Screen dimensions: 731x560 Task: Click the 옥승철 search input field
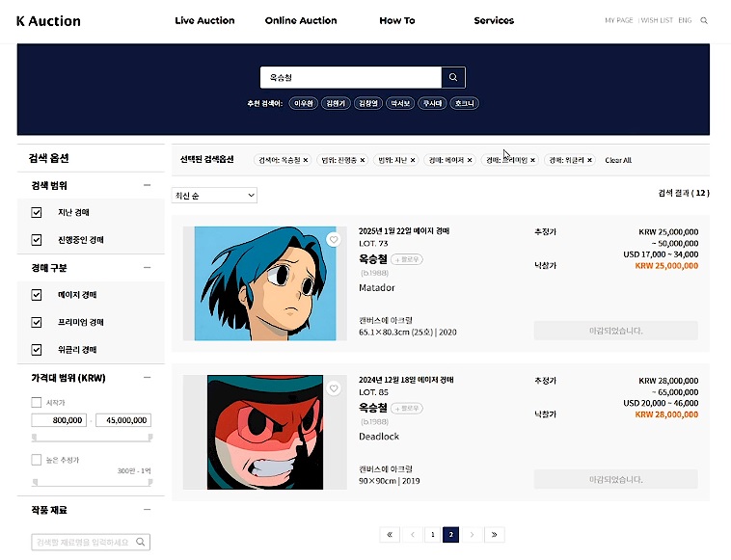point(351,77)
